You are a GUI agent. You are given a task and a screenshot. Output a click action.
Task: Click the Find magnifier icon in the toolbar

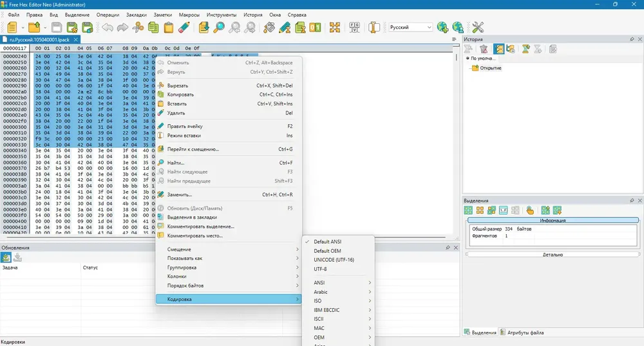(x=219, y=28)
